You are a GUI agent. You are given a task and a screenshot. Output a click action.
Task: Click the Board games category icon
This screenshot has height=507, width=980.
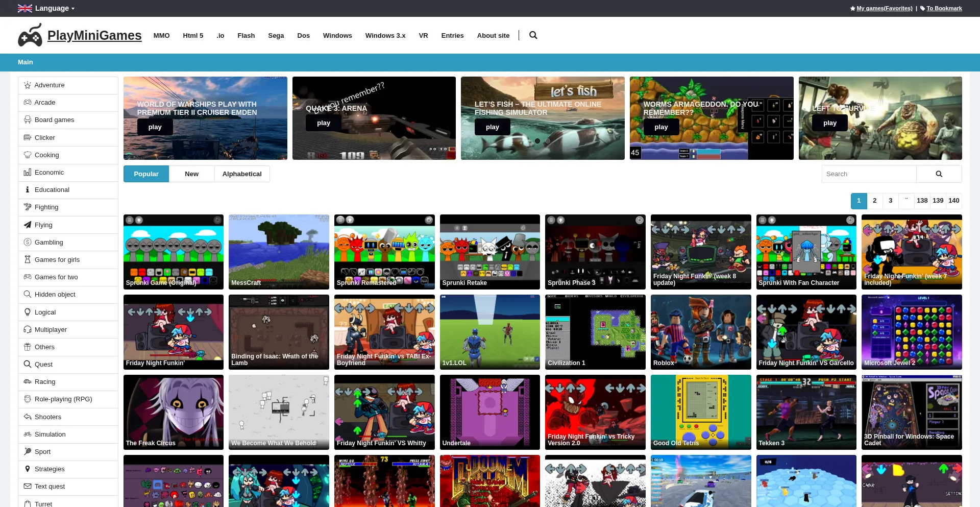click(28, 120)
